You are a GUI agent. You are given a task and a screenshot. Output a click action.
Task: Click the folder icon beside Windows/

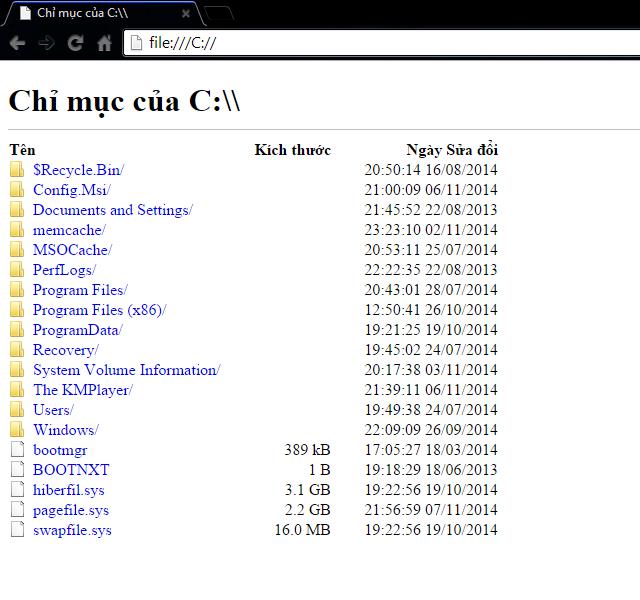pos(17,430)
